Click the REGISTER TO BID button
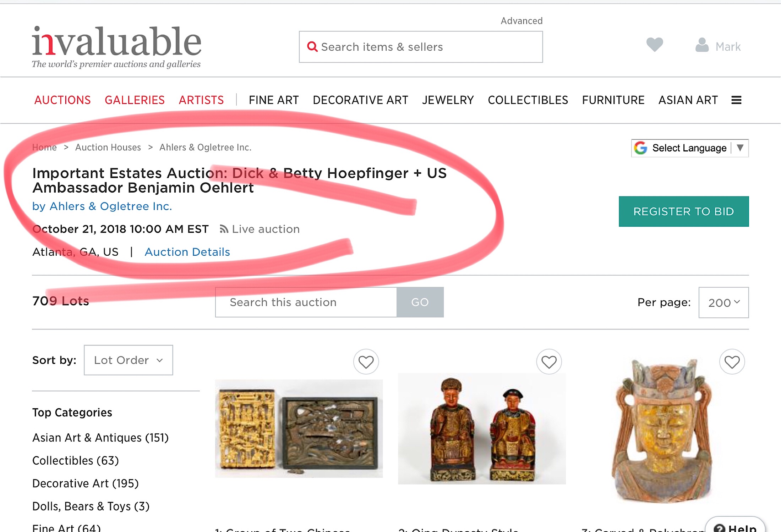 (683, 211)
